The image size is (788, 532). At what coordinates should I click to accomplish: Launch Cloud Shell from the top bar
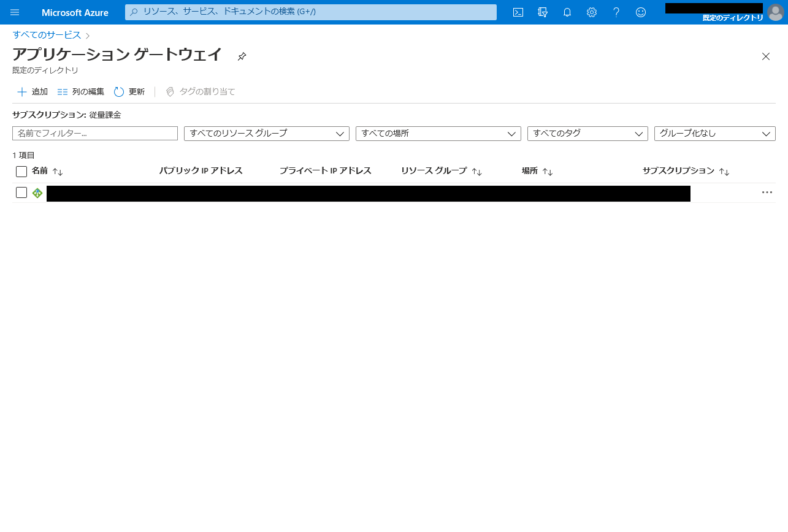(x=518, y=12)
